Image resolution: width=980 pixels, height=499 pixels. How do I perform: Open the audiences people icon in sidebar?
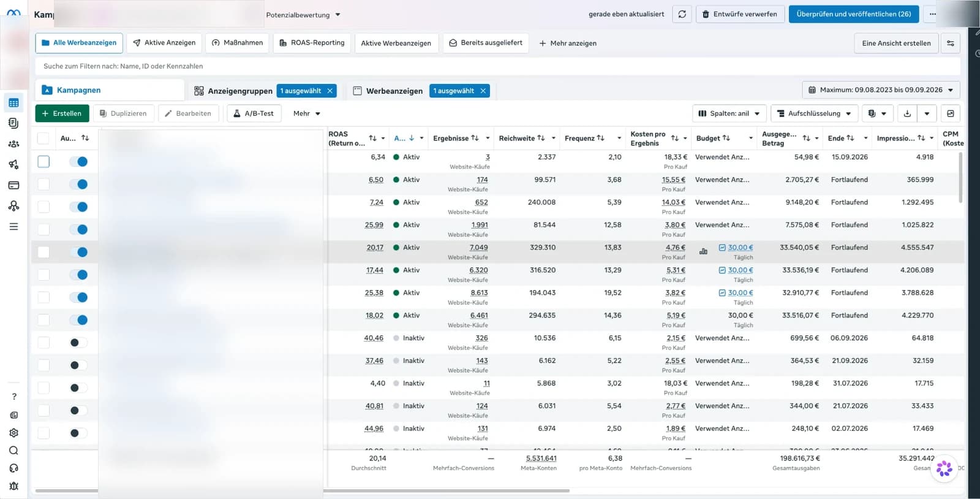point(13,144)
